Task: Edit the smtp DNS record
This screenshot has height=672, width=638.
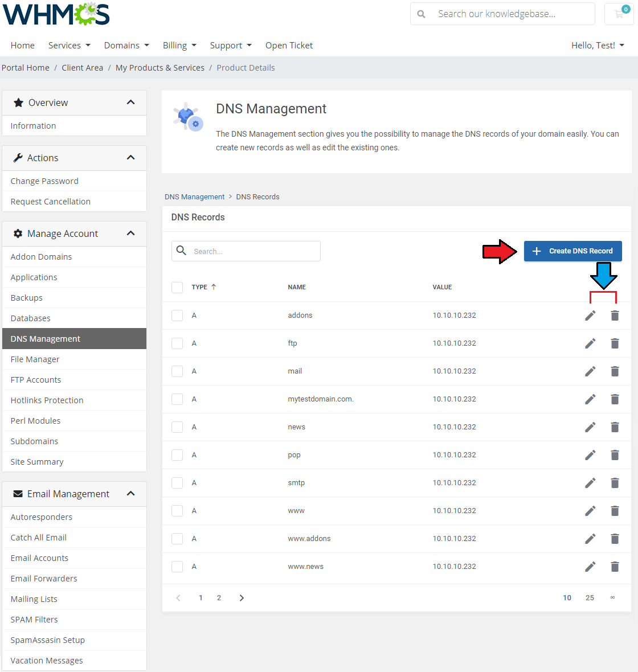Action: pyautogui.click(x=590, y=482)
